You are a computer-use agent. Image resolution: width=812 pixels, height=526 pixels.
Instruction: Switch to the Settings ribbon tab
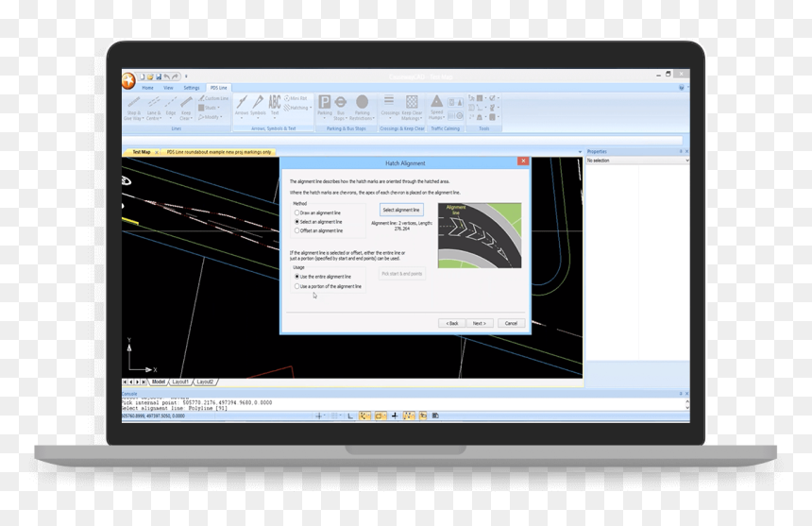(x=191, y=88)
